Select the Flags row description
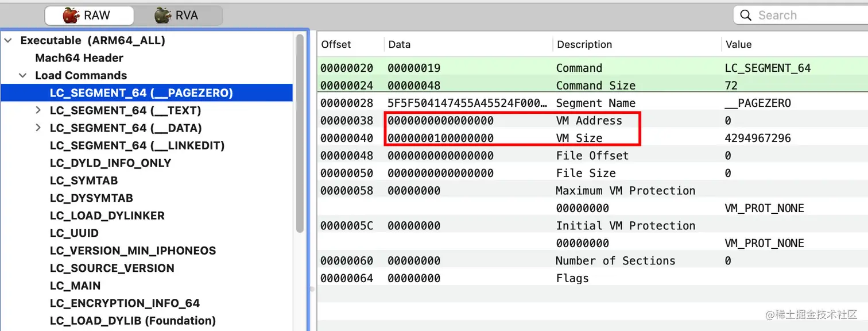The image size is (868, 331). 572,279
